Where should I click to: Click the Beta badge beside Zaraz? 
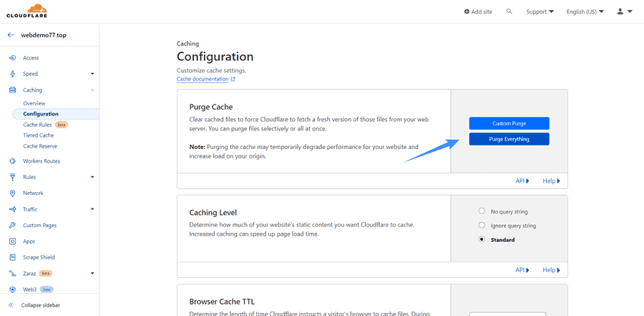pyautogui.click(x=46, y=273)
